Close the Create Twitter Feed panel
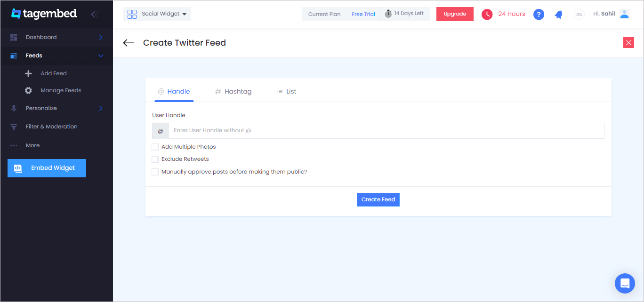Screen dimensions: 644x302 click(x=628, y=42)
